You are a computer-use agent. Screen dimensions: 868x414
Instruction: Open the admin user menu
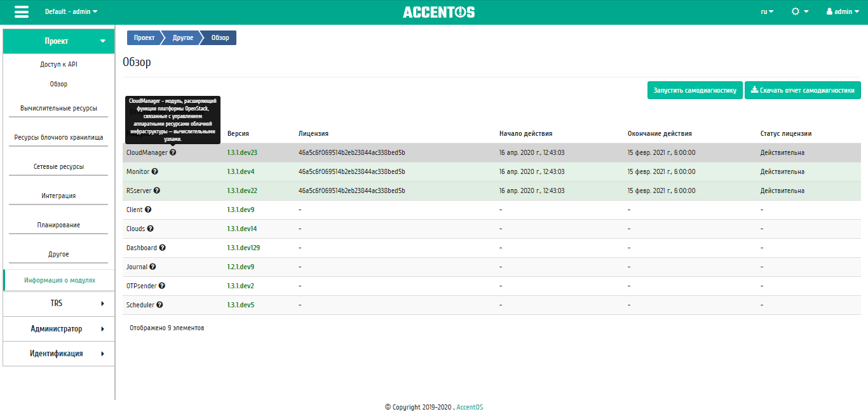[843, 11]
